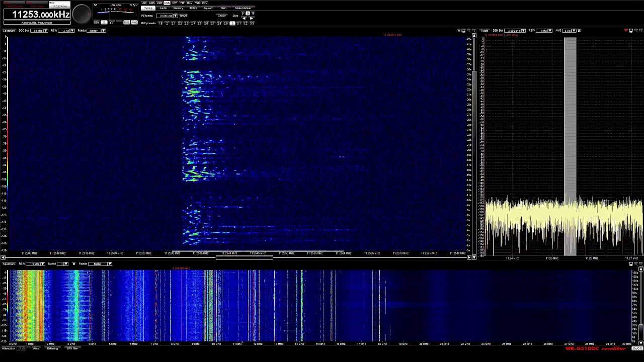The width and height of the screenshot is (644, 362).
Task: Select UDM demodulation mode
Action: pyautogui.click(x=205, y=3)
